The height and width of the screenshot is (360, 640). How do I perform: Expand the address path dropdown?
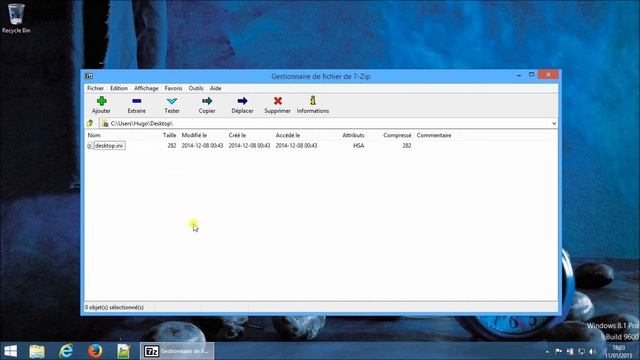coord(554,123)
